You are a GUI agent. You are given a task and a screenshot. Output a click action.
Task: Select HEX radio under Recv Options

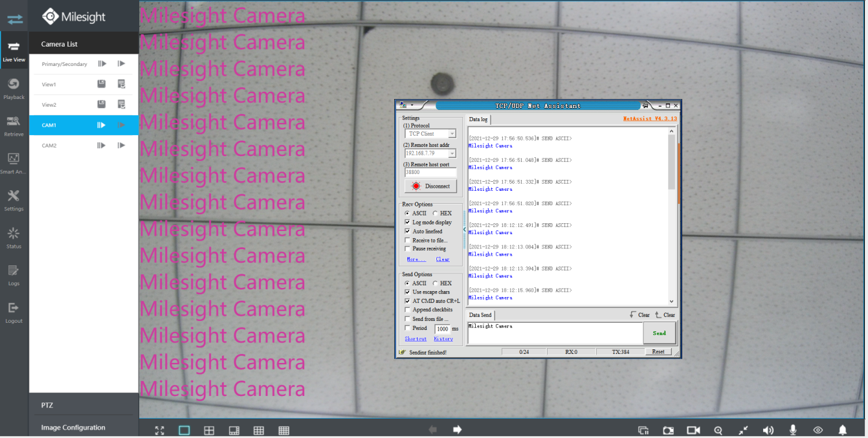click(x=434, y=213)
